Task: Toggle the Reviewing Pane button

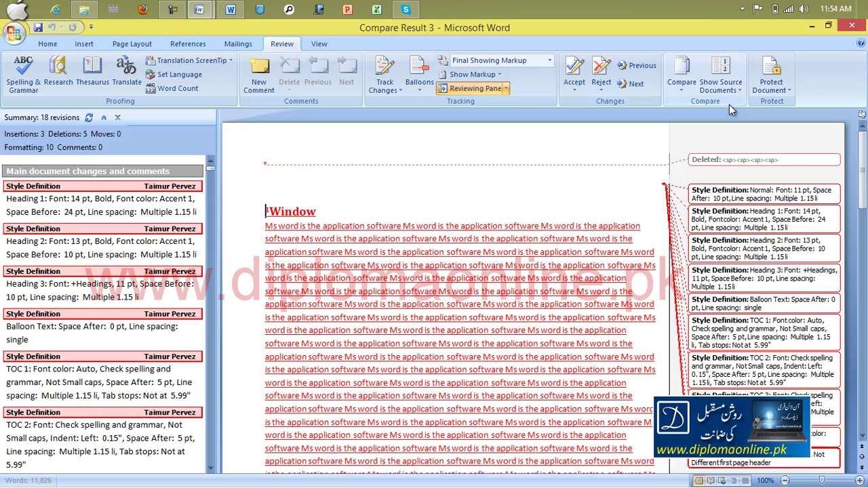Action: [470, 88]
